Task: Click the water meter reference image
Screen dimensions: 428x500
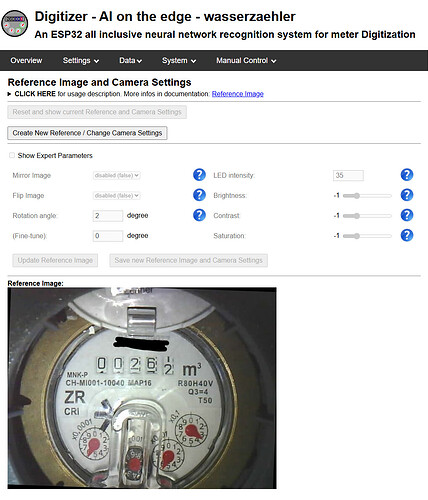Action: click(142, 388)
